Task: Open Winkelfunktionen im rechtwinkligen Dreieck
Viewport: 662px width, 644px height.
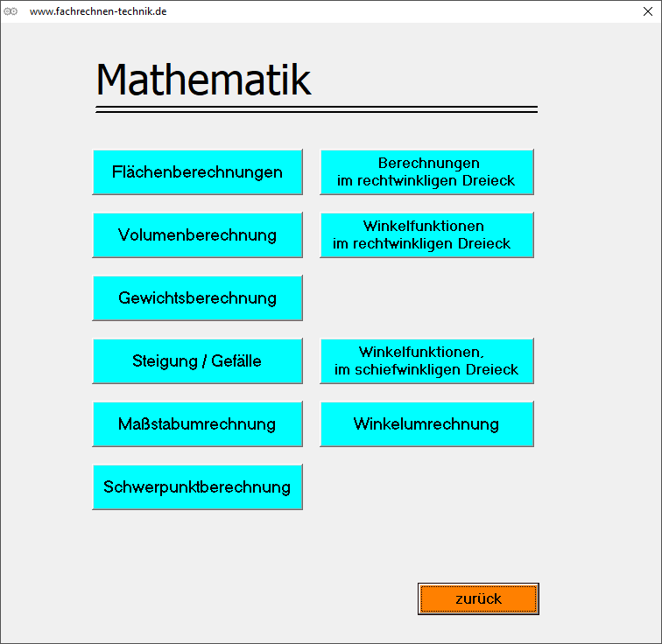Action: [x=426, y=234]
